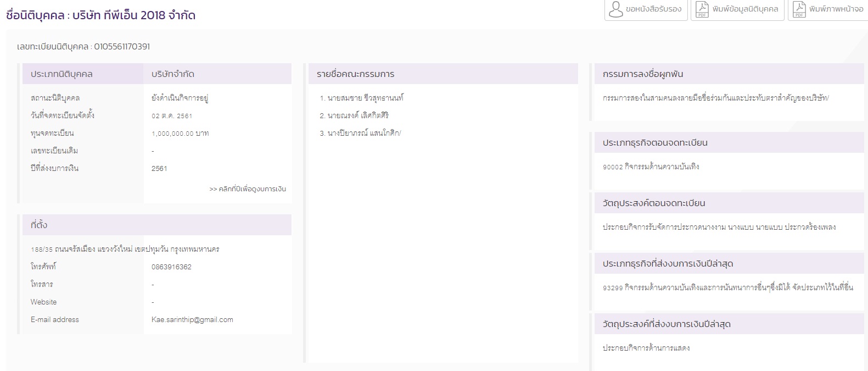Screen dimensions: 868x371
Task: Click the PDF icon for พิมพ์ข้อมูลนิติบุคคล
Action: coord(702,9)
